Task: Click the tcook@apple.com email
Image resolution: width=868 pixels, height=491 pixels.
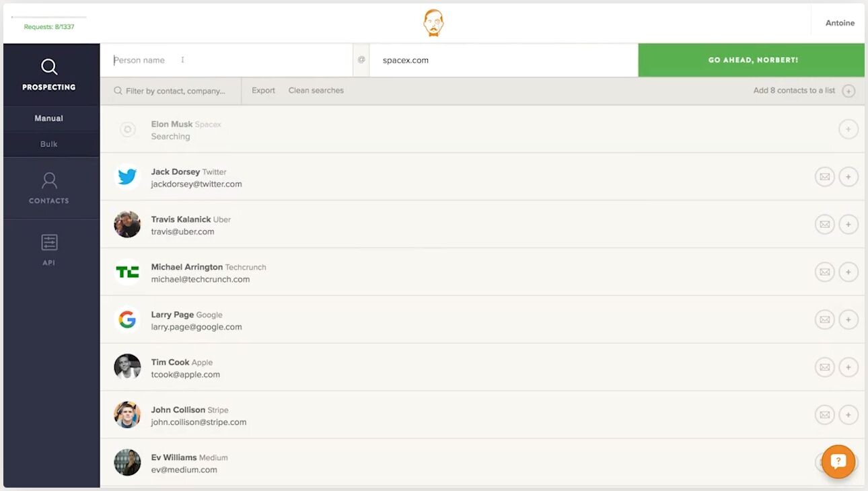Action: click(x=185, y=375)
